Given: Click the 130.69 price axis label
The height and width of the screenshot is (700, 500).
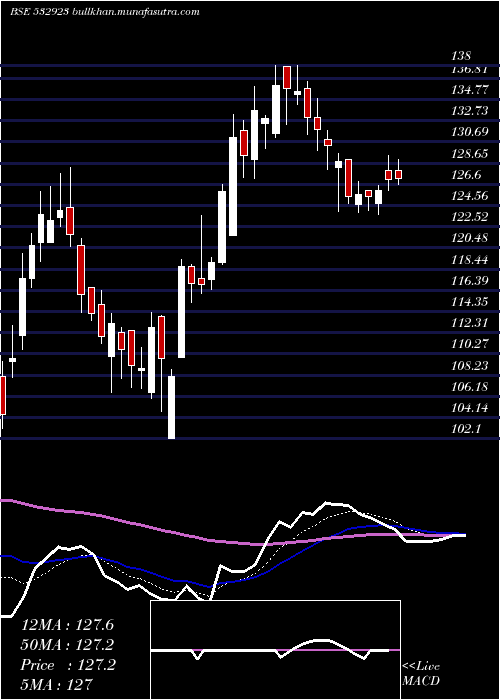Looking at the screenshot, I should point(470,132).
